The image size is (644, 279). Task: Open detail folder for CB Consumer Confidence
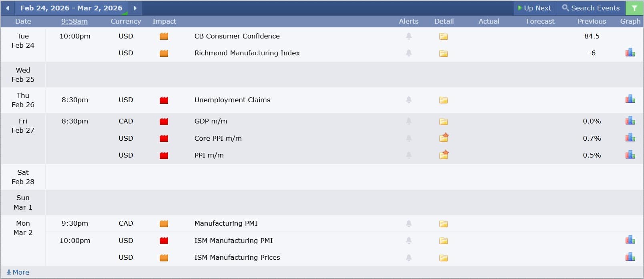pyautogui.click(x=443, y=36)
